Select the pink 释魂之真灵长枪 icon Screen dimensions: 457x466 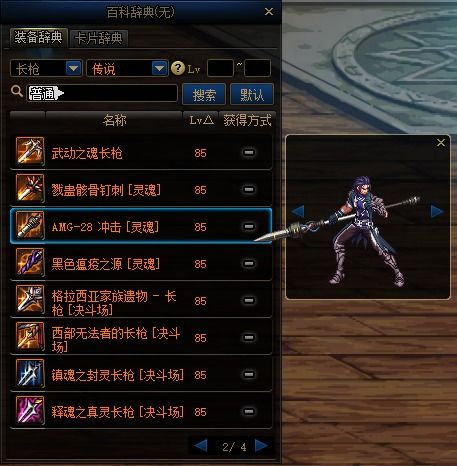click(x=30, y=411)
